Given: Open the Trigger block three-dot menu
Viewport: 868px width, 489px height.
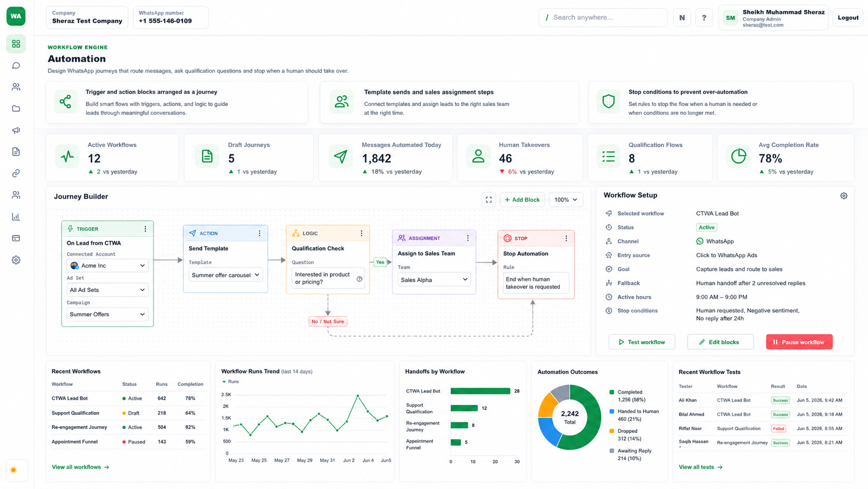Looking at the screenshot, I should click(145, 229).
